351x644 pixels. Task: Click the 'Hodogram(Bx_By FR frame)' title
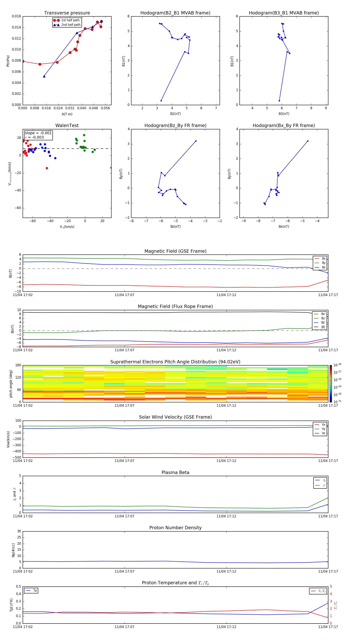click(x=284, y=125)
